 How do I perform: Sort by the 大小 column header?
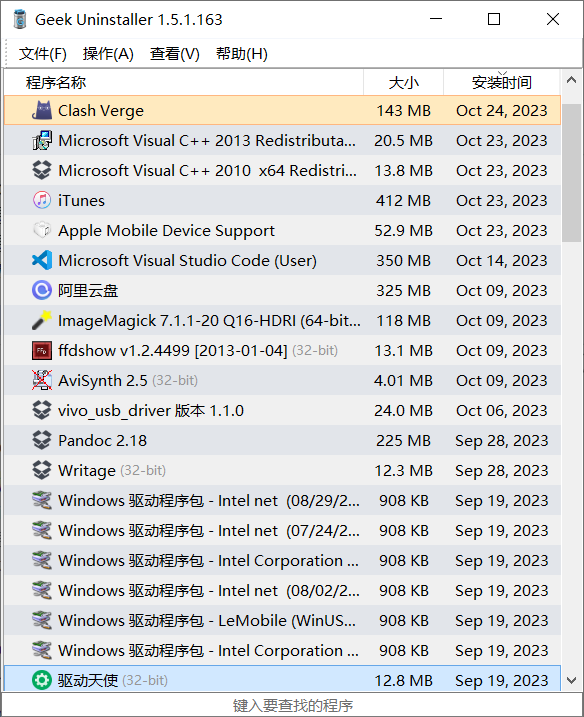point(403,82)
